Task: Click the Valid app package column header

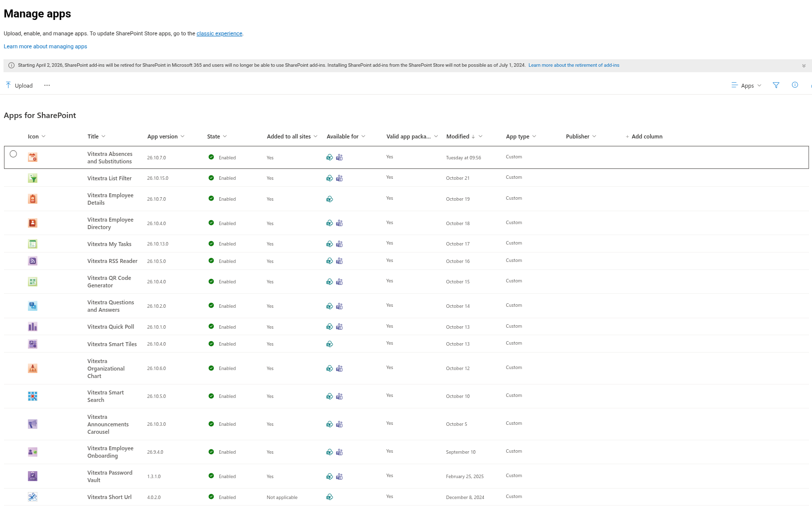Action: (x=412, y=136)
